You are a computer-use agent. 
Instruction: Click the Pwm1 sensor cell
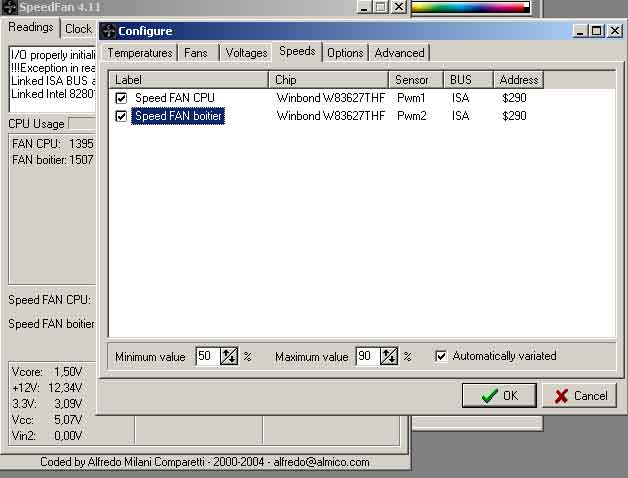[x=411, y=98]
